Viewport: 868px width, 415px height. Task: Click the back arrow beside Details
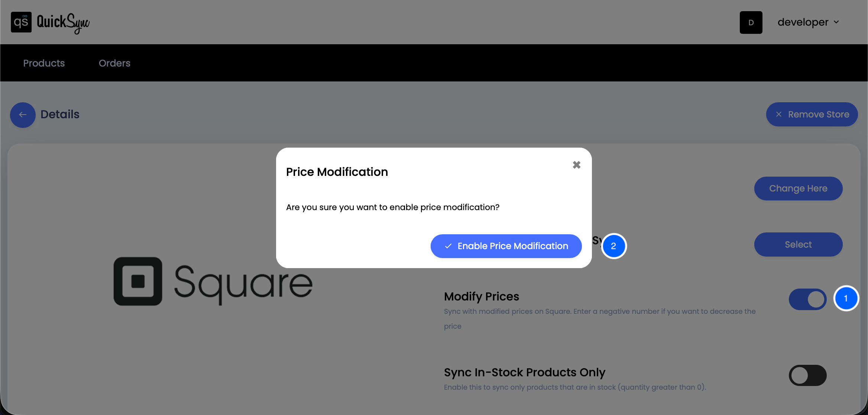point(22,115)
